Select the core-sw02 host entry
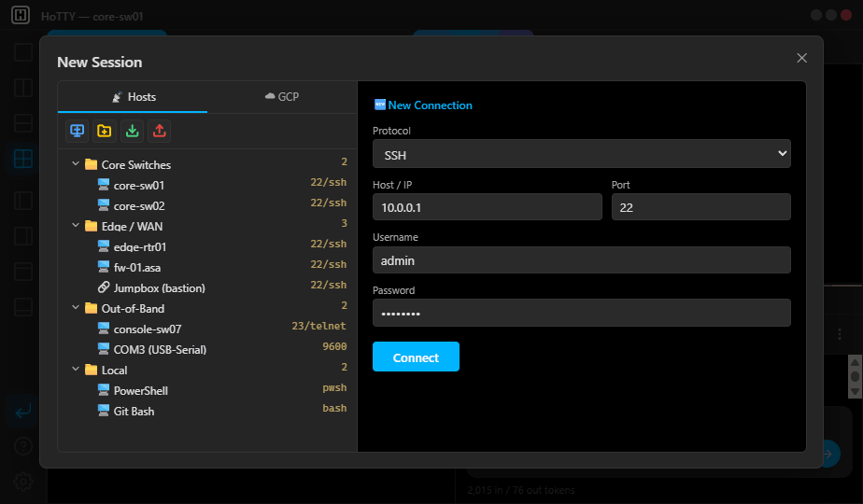This screenshot has height=504, width=863. (207, 205)
